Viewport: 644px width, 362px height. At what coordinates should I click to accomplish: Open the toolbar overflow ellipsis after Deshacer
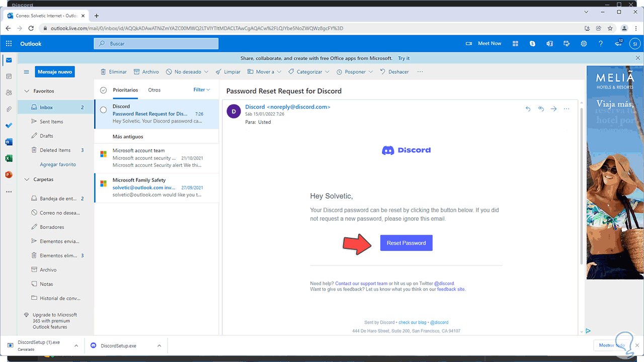pos(420,72)
